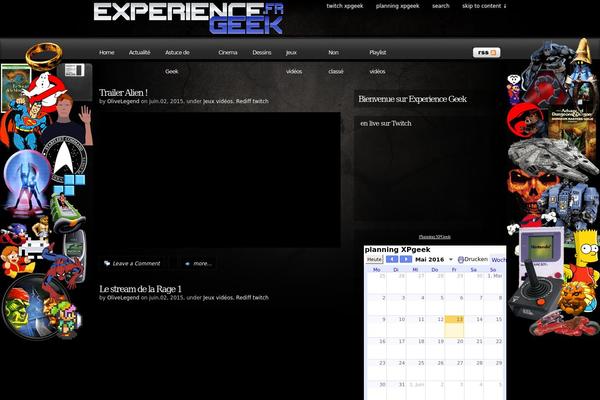The image size is (600, 400).
Task: Open the Playlist vidéos menu item
Action: pos(377,62)
